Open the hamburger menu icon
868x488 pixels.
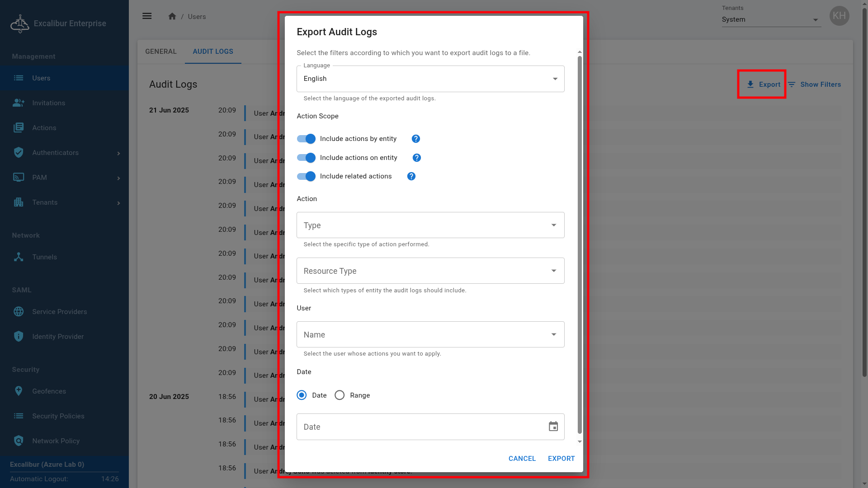pos(147,16)
